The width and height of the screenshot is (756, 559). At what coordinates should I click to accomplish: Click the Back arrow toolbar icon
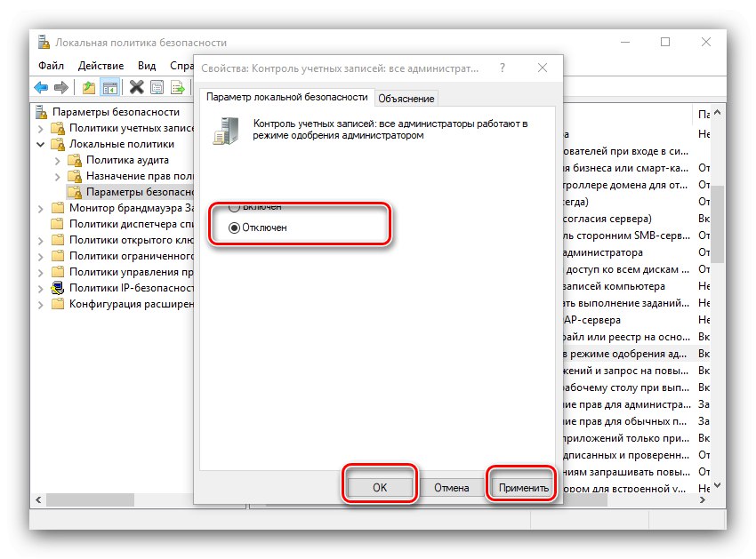point(41,87)
